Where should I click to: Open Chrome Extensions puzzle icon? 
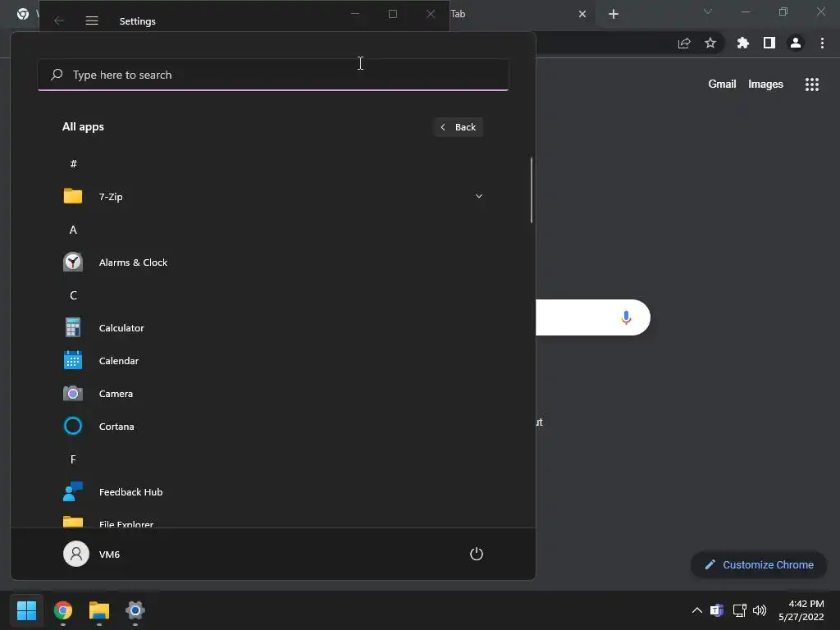743,43
